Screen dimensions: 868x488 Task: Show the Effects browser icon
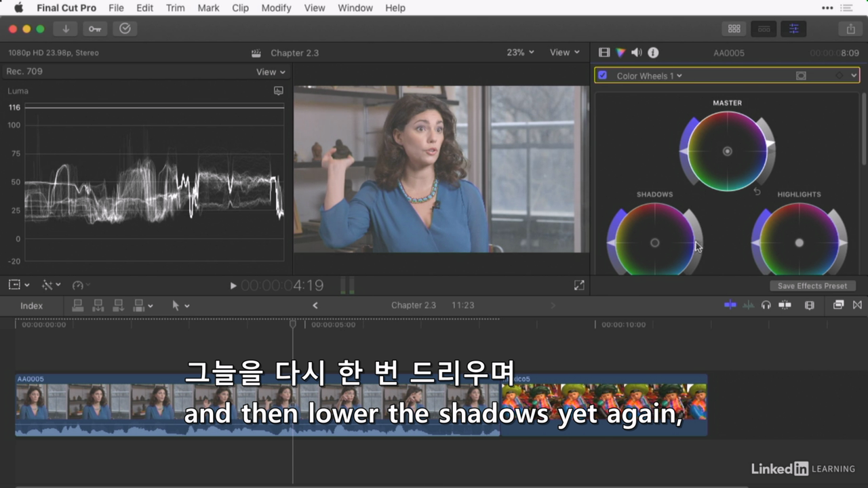tap(839, 305)
